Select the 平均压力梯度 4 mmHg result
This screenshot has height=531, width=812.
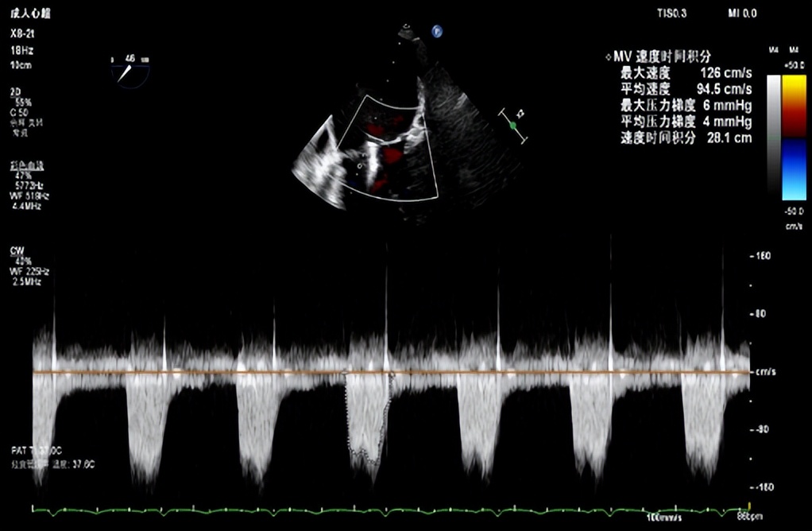pyautogui.click(x=686, y=121)
